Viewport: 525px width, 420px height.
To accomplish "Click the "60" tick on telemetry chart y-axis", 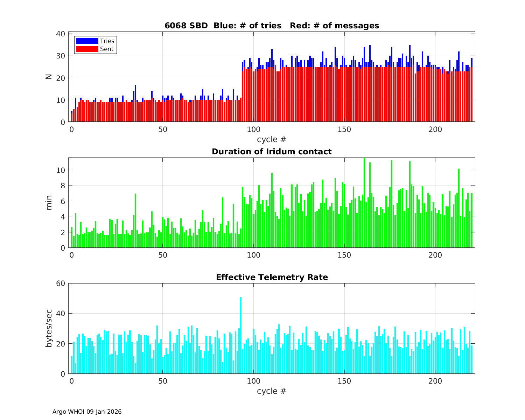I will [61, 283].
